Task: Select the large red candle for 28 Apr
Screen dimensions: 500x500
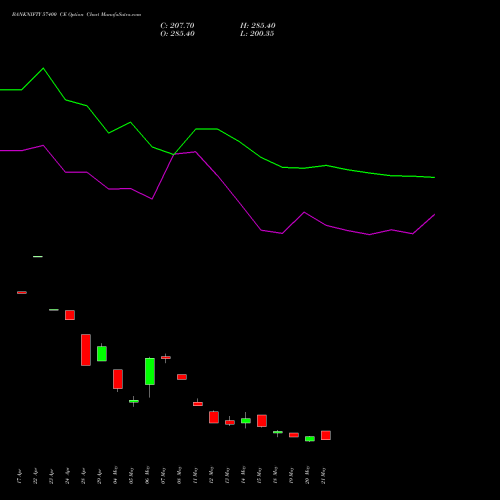Action: [86, 350]
